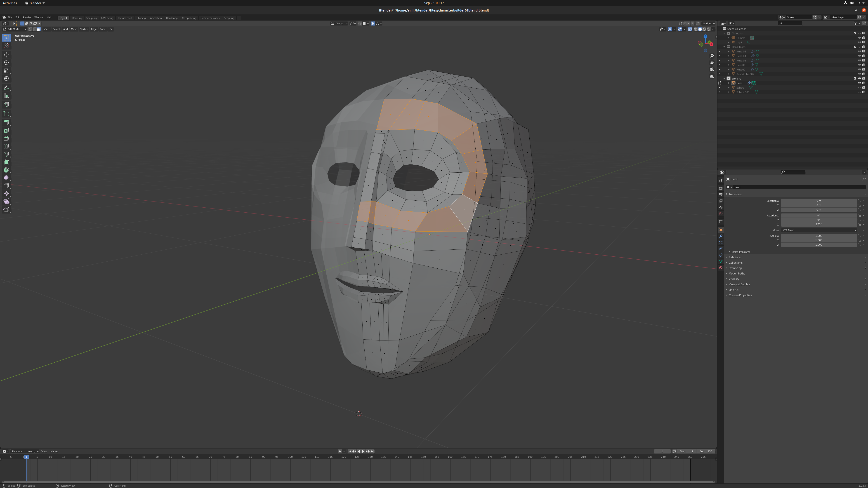Select the Cursor tool in toolbar
The height and width of the screenshot is (488, 868).
point(6,46)
